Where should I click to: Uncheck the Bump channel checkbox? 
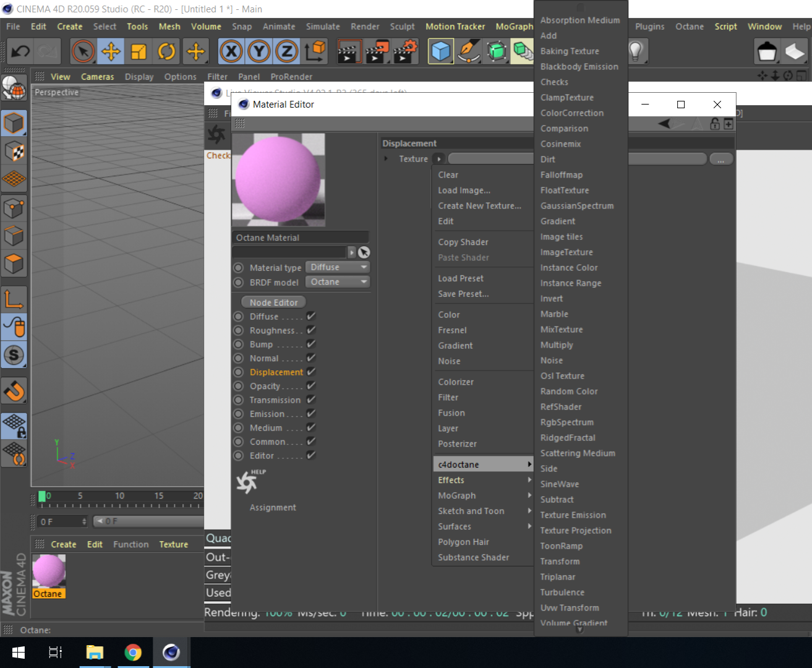pyautogui.click(x=311, y=343)
